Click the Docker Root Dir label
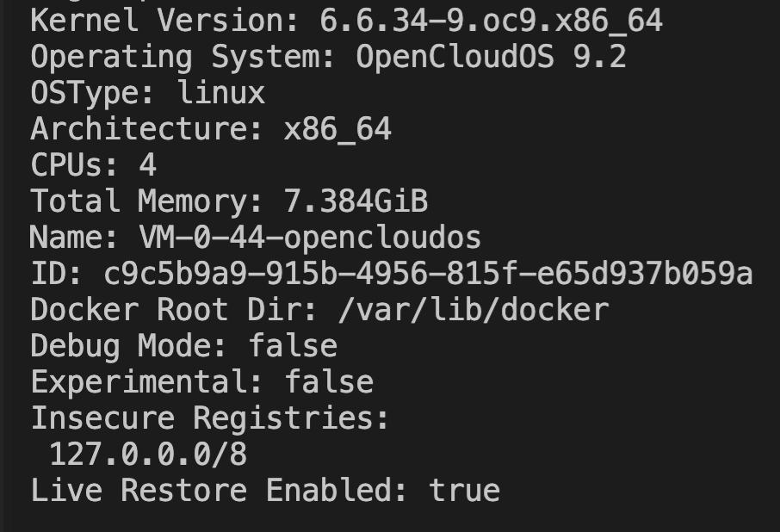Screen dimensions: 780x532 click(175, 310)
